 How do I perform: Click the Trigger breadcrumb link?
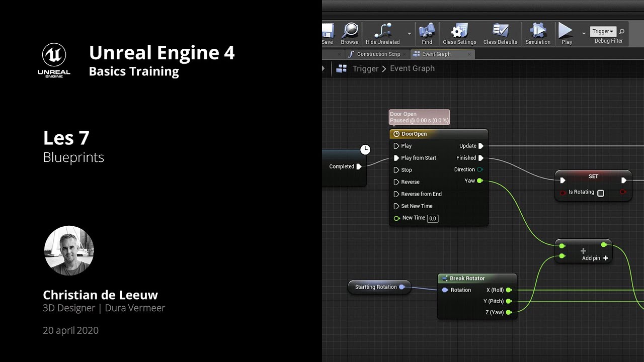coord(365,69)
